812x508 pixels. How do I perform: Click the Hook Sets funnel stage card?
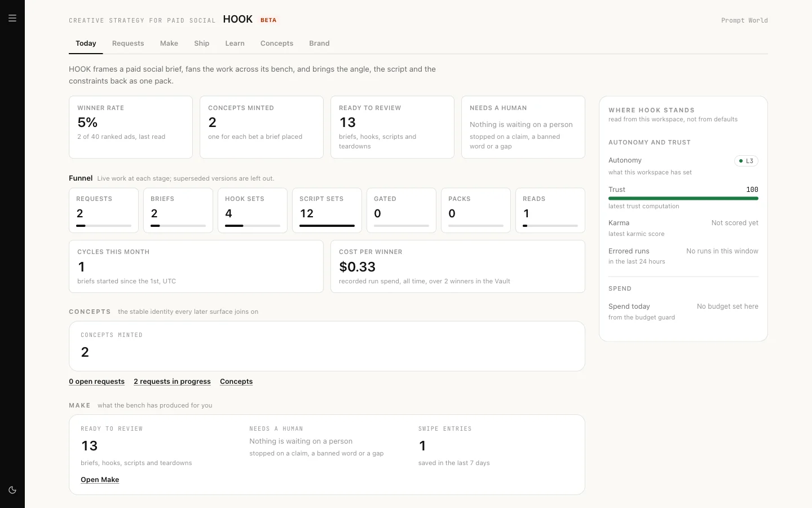click(x=253, y=210)
